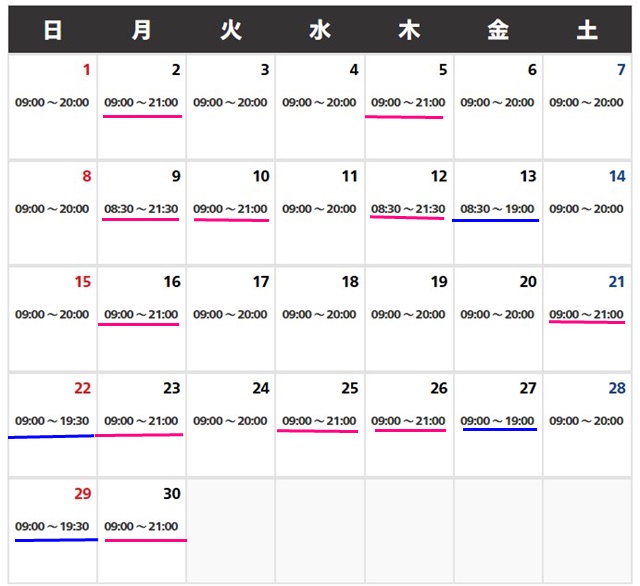Viewport: 640px width, 586px height.
Task: Select the 金 (Friday) column header
Action: coord(498,30)
